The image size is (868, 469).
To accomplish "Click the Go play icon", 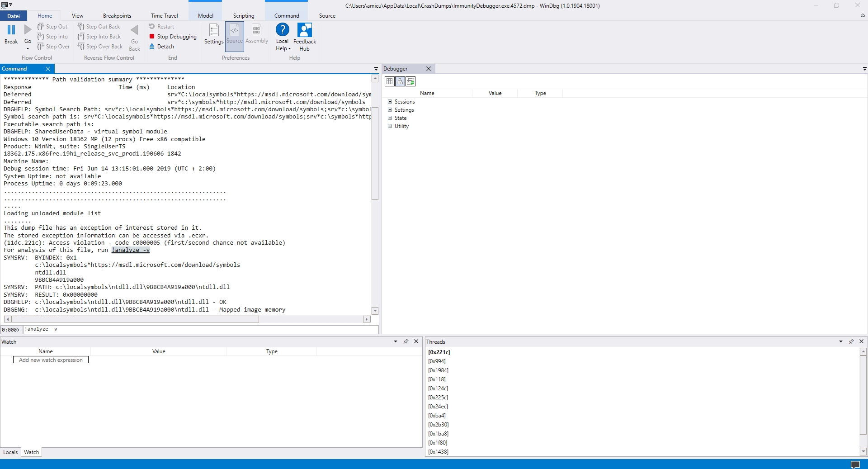I will coord(28,30).
